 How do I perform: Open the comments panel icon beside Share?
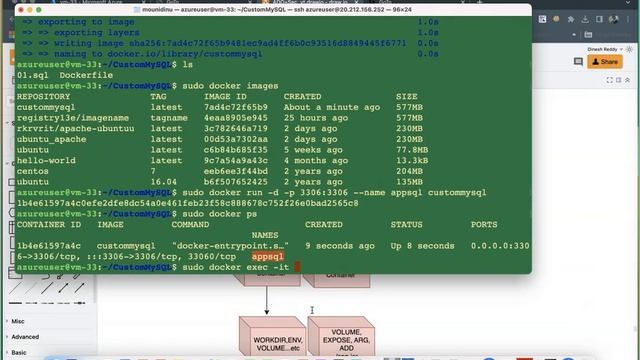coord(578,62)
